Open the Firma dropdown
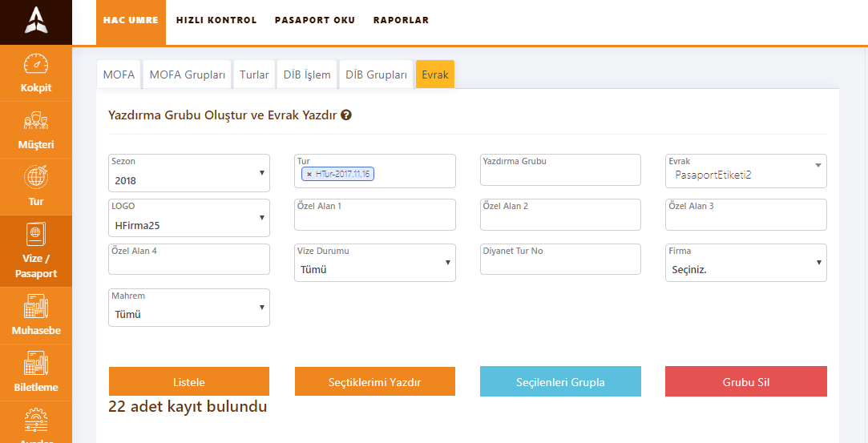The height and width of the screenshot is (443, 868). (746, 263)
